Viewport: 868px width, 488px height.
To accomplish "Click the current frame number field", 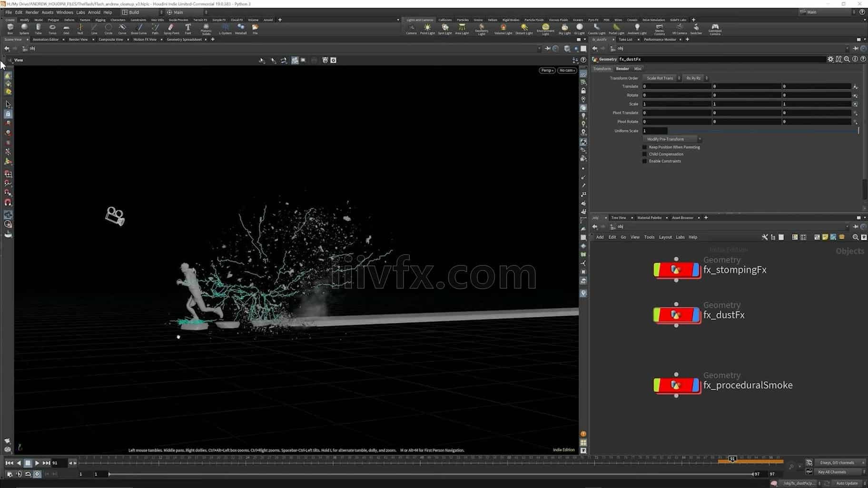I will click(59, 463).
